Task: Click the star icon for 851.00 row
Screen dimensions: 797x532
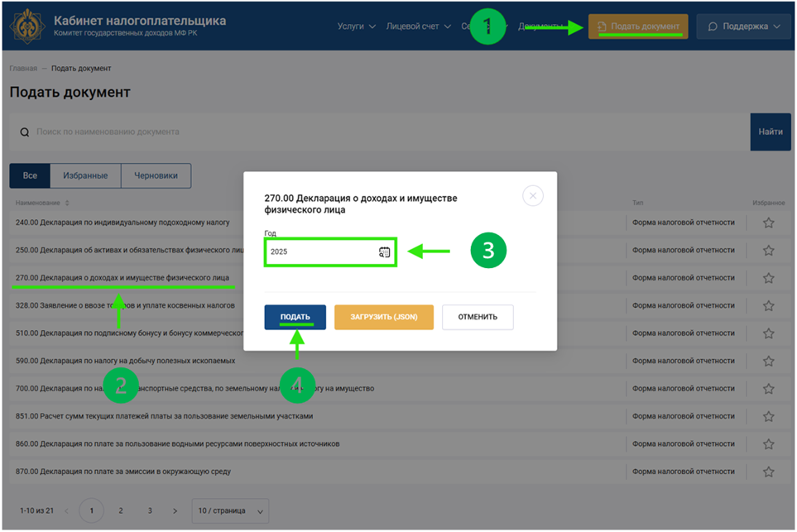Action: (768, 416)
